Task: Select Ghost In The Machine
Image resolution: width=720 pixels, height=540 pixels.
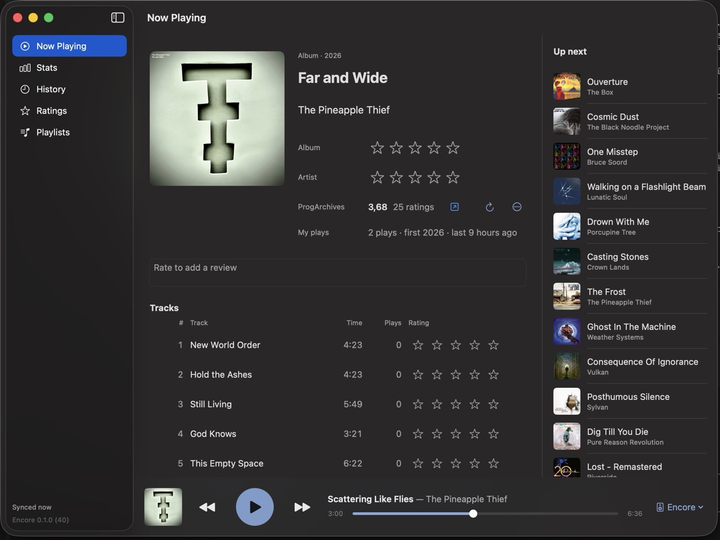Action: click(630, 332)
